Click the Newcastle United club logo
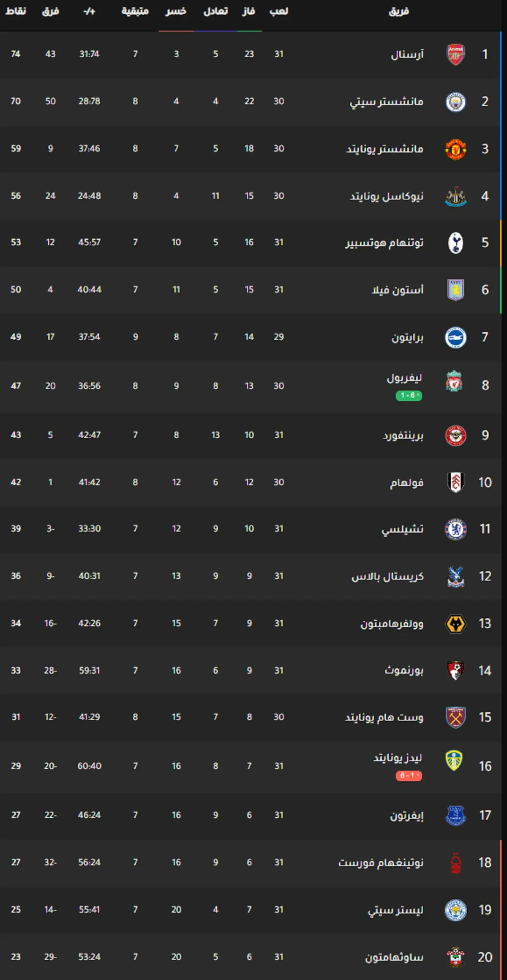This screenshot has height=980, width=507. pos(455,196)
